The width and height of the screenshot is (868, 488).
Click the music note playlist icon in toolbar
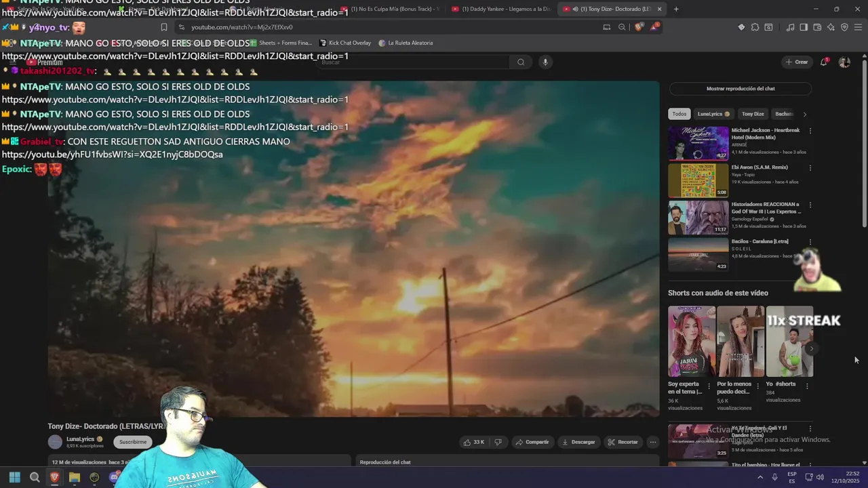click(790, 27)
